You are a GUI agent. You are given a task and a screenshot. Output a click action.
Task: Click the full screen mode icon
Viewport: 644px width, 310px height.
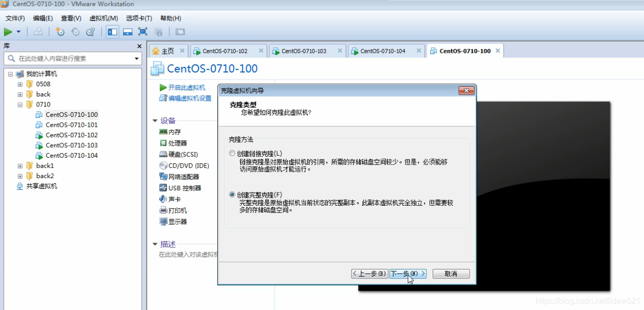click(x=143, y=32)
